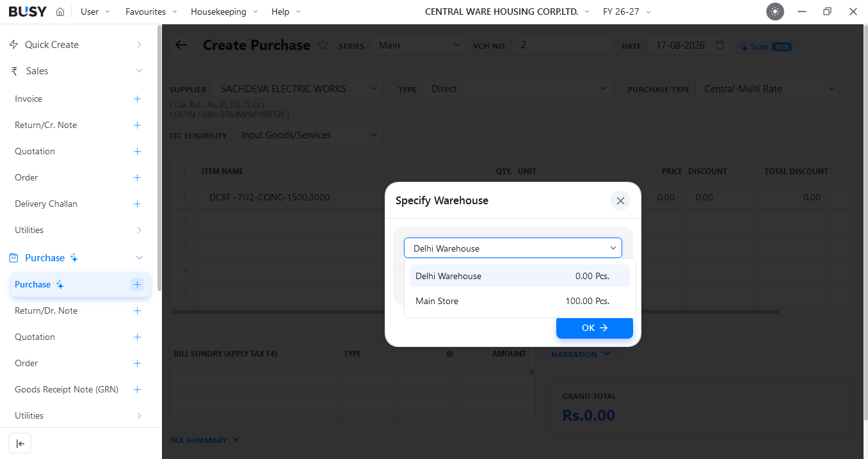The image size is (868, 459).
Task: Expand the Tax Summary section
Action: click(x=204, y=440)
